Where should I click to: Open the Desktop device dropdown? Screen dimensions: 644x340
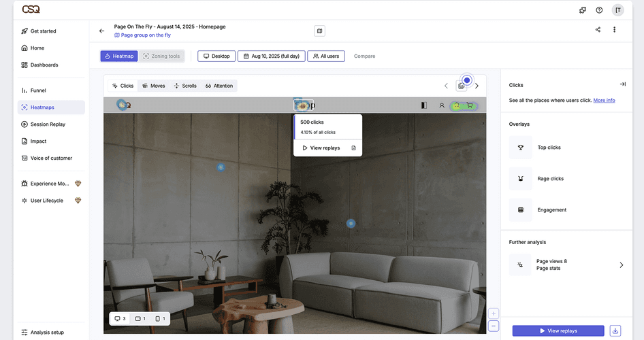pyautogui.click(x=216, y=56)
